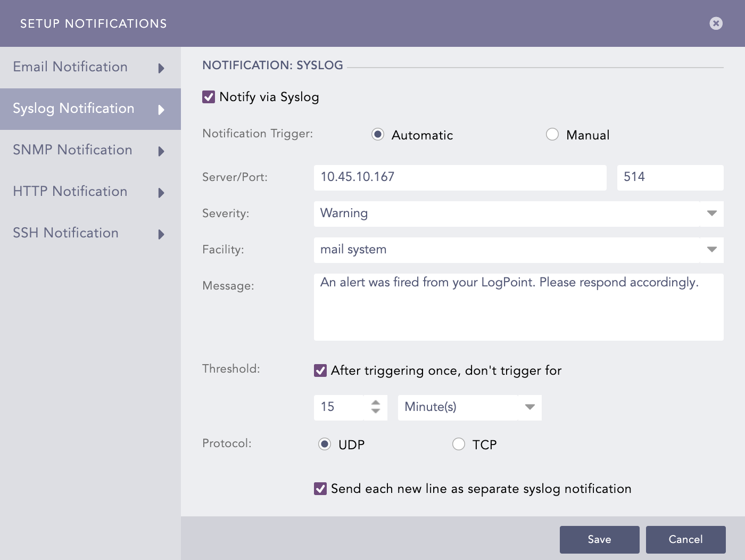This screenshot has width=745, height=560.
Task: Save the syslog notification settings
Action: [x=599, y=539]
